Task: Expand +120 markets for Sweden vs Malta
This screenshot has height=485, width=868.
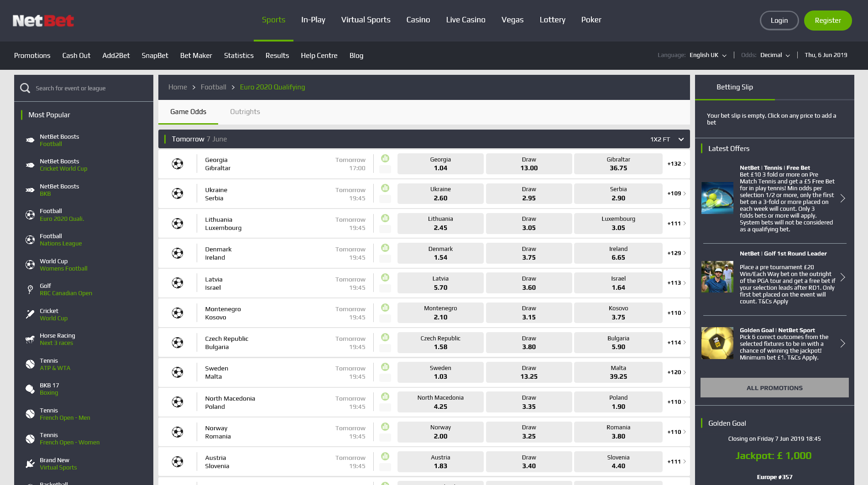Action: tap(677, 372)
